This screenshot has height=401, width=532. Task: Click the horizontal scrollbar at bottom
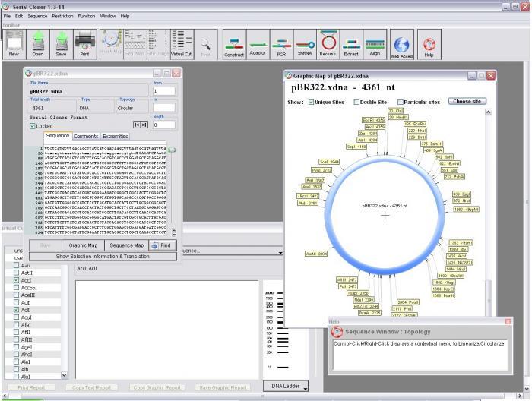tap(263, 396)
